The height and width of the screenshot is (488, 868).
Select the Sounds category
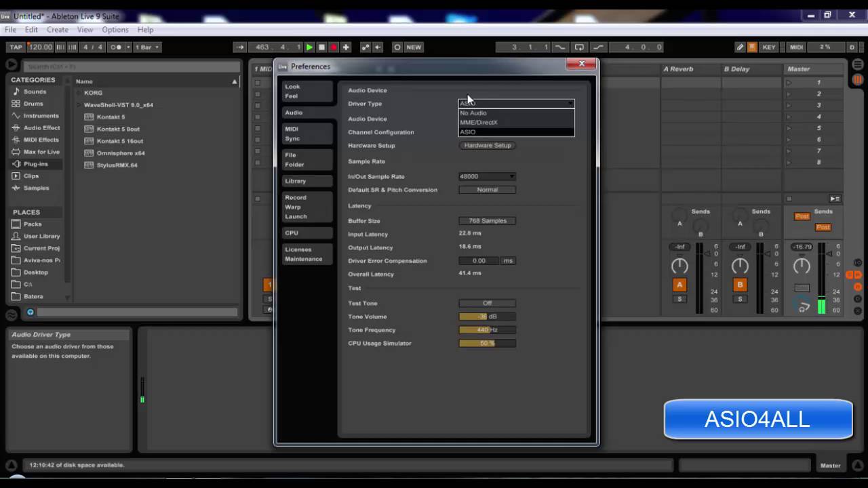[x=35, y=91]
